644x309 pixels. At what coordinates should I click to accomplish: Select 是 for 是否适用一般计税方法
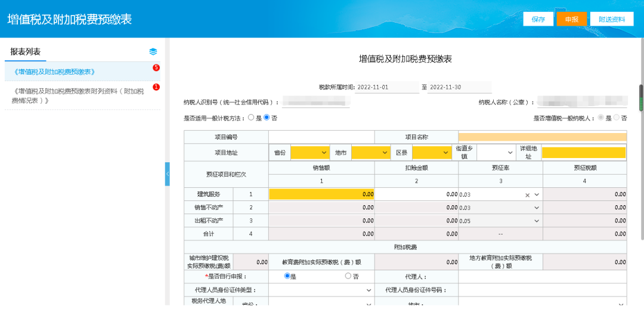pyautogui.click(x=252, y=118)
